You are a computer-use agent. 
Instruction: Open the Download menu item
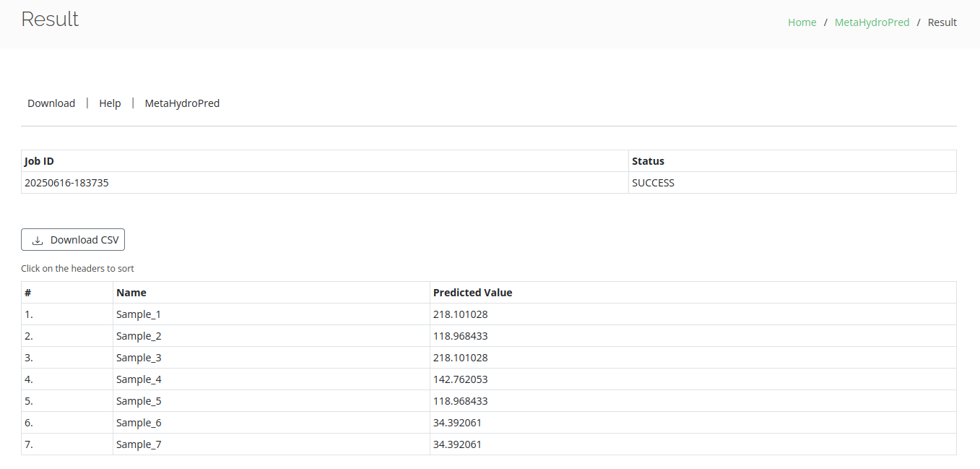[x=51, y=103]
